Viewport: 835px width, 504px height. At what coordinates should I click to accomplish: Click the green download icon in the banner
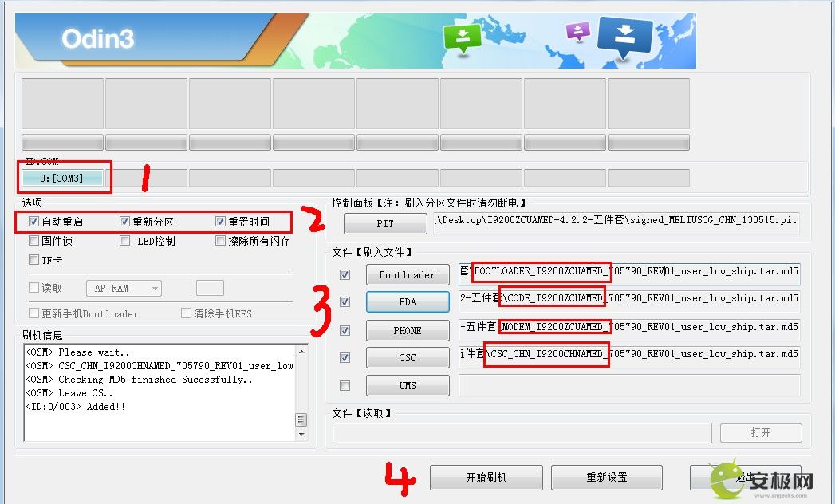463,39
